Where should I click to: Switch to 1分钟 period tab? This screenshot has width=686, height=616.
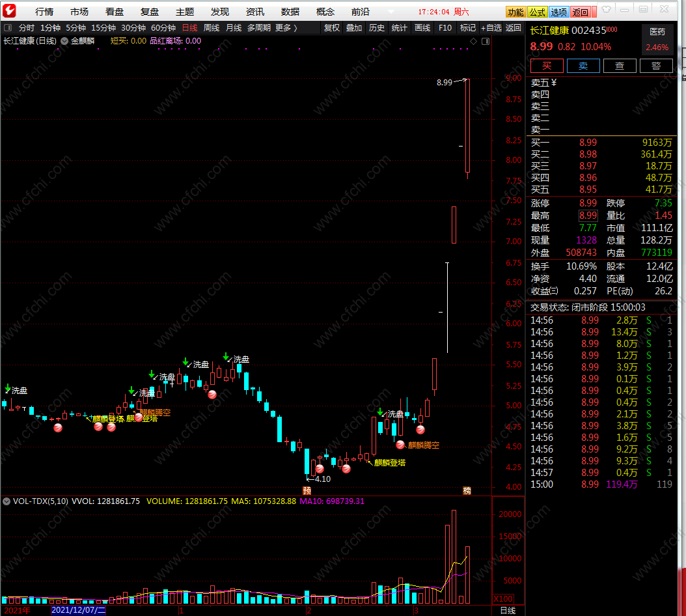tap(50, 28)
